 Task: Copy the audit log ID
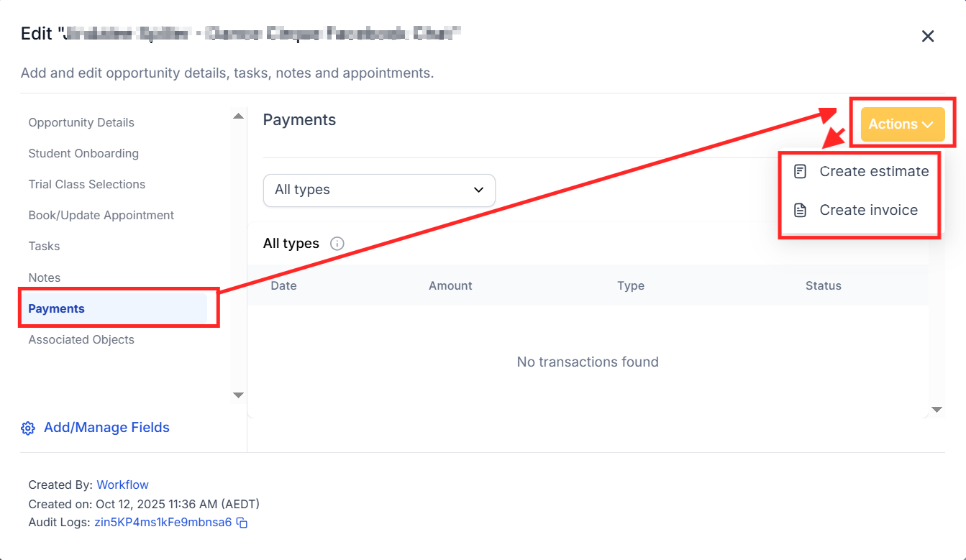[242, 523]
